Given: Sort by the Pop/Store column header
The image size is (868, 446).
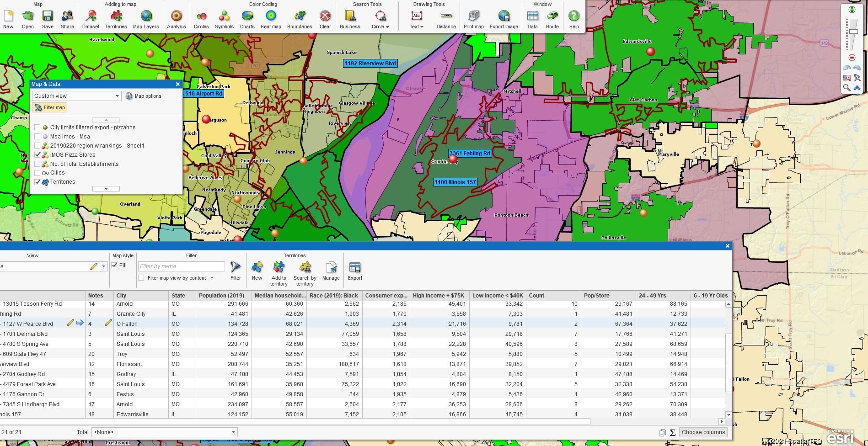Looking at the screenshot, I should pyautogui.click(x=608, y=296).
